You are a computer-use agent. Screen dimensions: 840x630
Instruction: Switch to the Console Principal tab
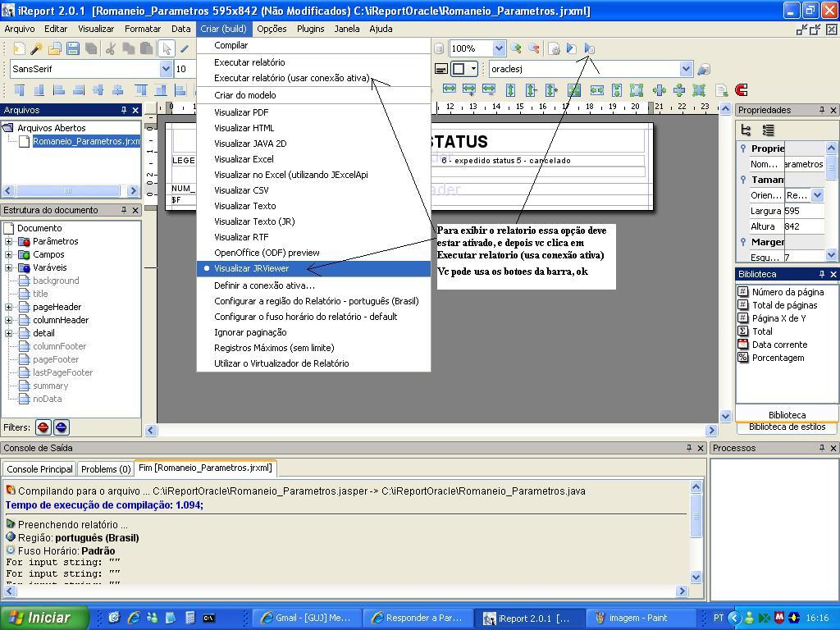pyautogui.click(x=39, y=469)
